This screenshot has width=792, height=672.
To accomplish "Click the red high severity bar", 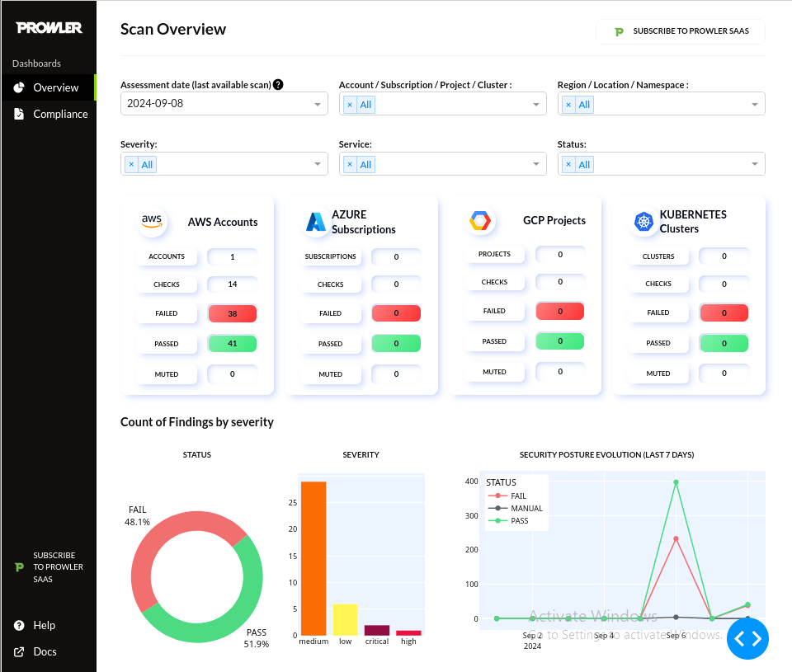I will (408, 632).
